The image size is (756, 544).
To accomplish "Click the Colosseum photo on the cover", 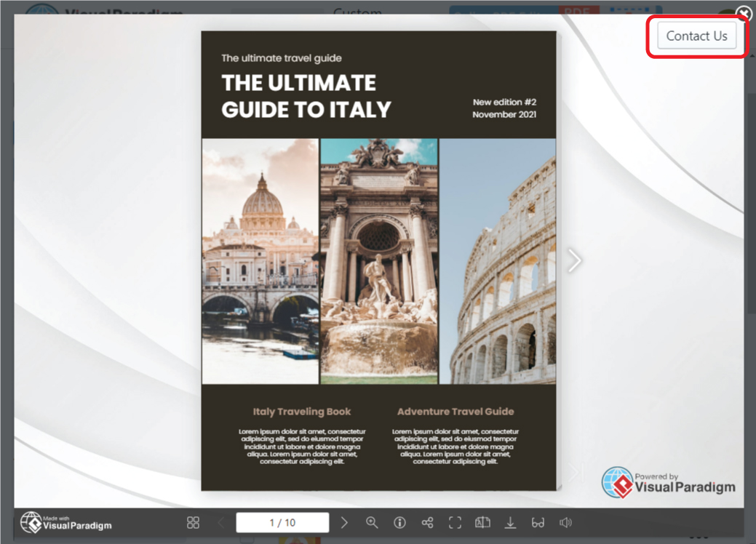I will (498, 260).
